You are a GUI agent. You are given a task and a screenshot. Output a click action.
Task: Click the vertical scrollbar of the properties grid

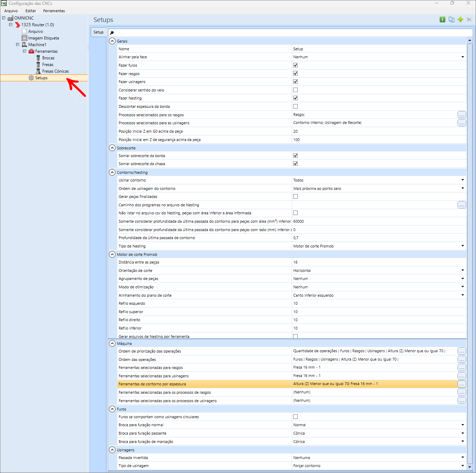point(470,253)
